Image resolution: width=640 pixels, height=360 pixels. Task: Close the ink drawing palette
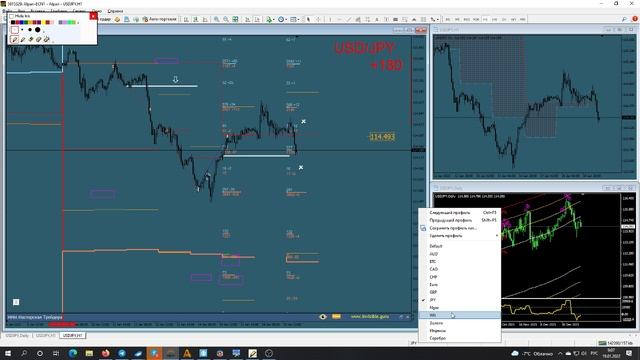(x=93, y=16)
